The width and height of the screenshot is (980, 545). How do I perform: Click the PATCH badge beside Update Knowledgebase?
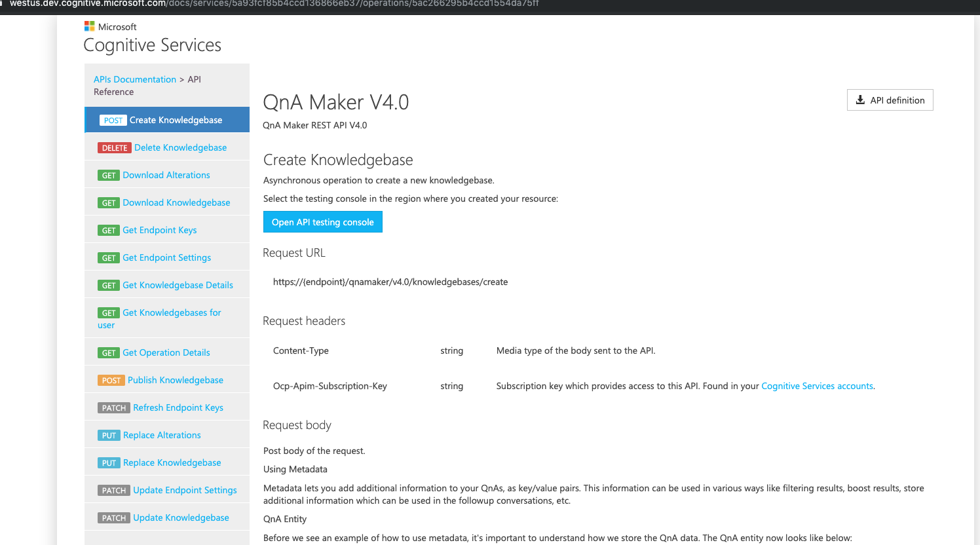coord(114,518)
